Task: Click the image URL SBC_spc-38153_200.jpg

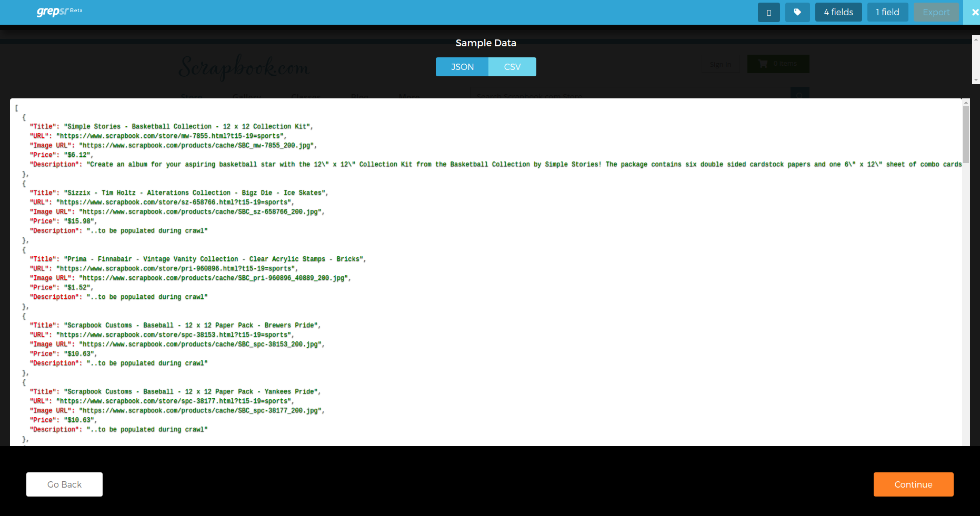Action: (x=200, y=345)
